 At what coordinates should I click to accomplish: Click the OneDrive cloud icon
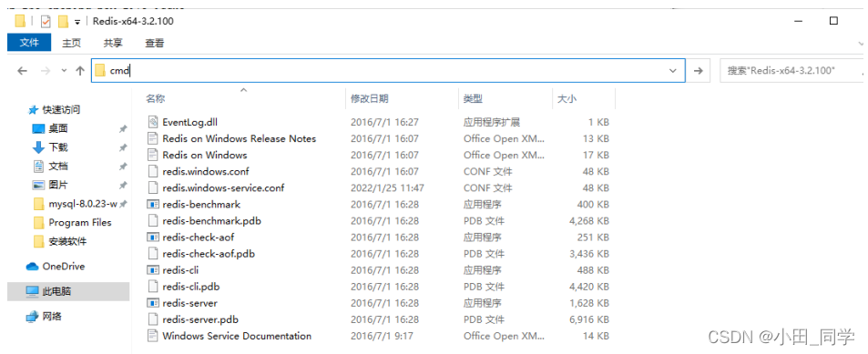[x=32, y=267]
